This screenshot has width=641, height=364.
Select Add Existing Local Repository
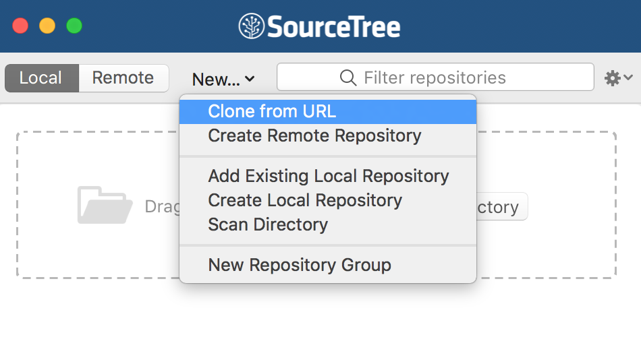click(328, 176)
